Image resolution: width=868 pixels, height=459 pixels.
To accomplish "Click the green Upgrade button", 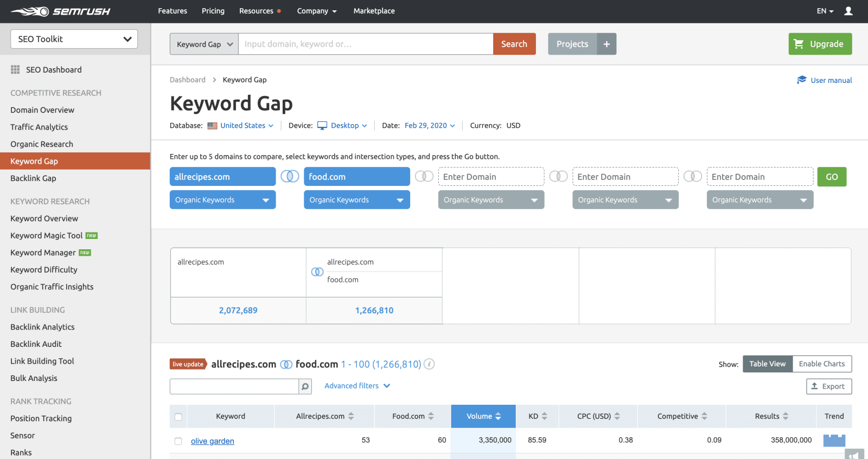I will [820, 44].
